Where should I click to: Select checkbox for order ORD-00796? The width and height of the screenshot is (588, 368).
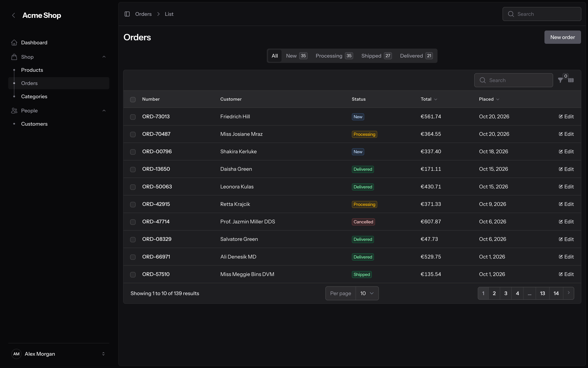click(x=133, y=152)
